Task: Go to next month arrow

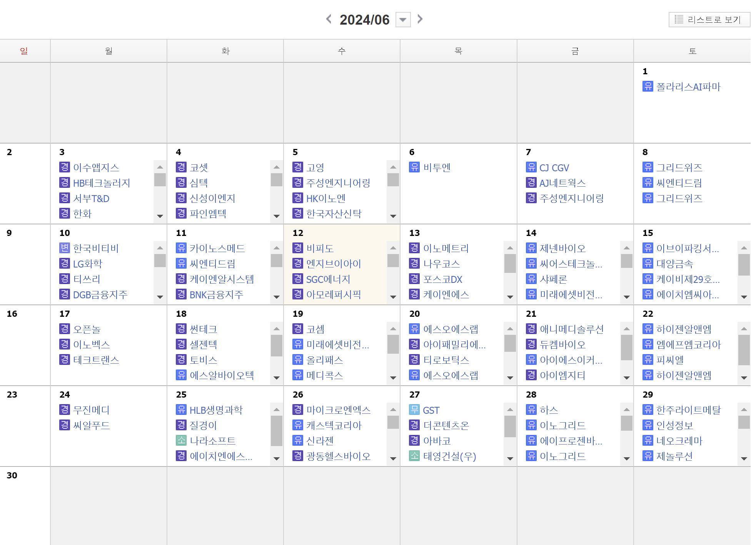Action: pos(420,19)
